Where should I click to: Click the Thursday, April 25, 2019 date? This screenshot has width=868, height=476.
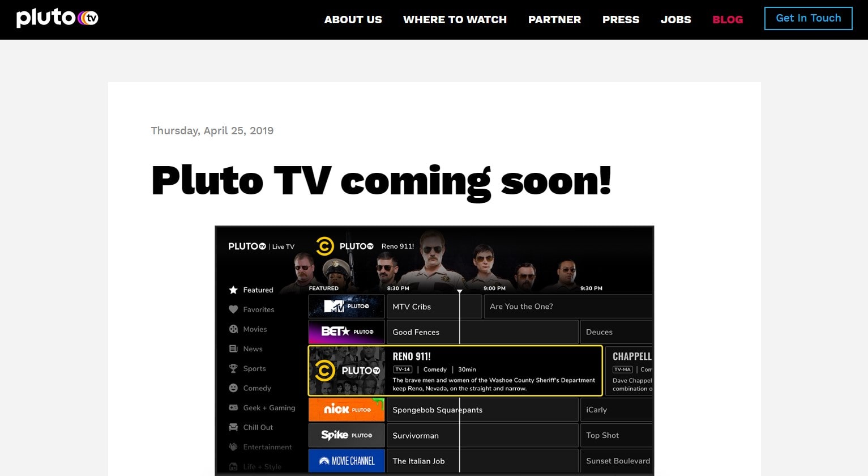click(212, 130)
